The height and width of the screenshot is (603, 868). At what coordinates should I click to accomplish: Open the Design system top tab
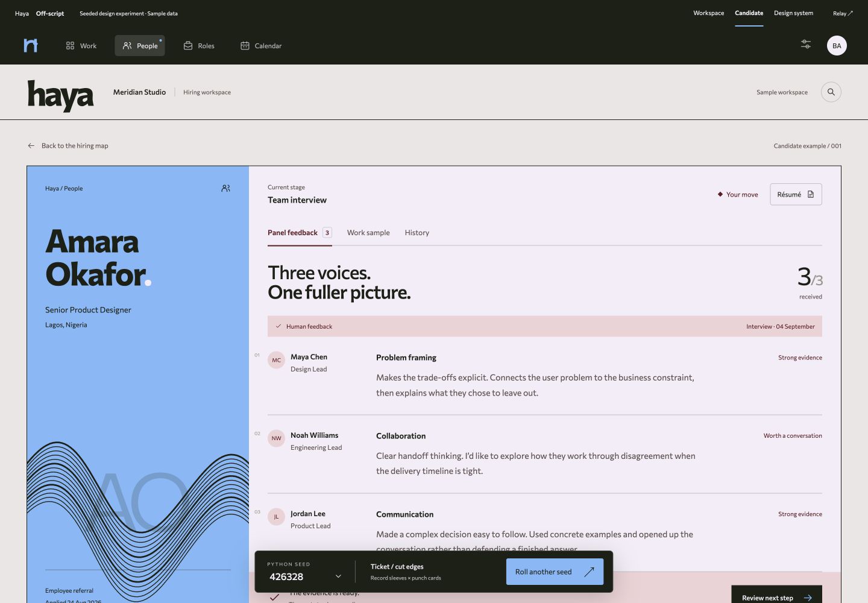coord(793,13)
